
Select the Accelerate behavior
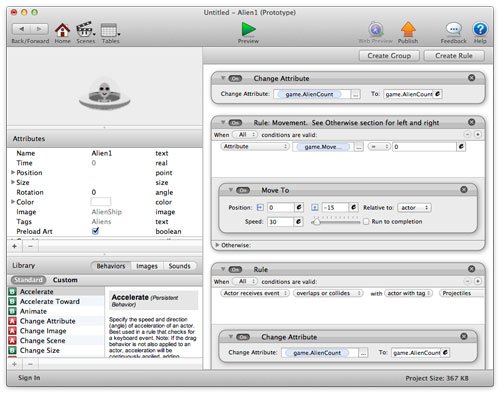(56, 292)
